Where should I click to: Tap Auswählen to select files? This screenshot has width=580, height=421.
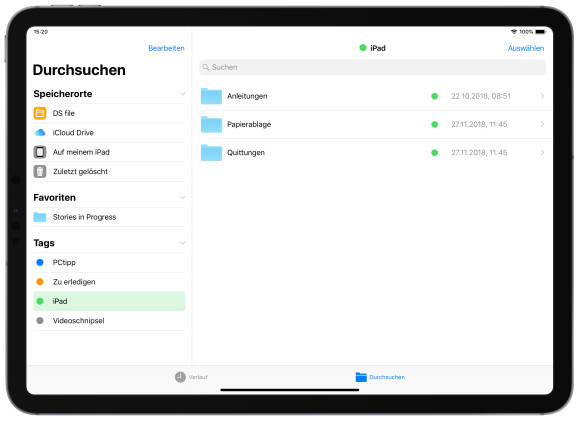tap(526, 48)
